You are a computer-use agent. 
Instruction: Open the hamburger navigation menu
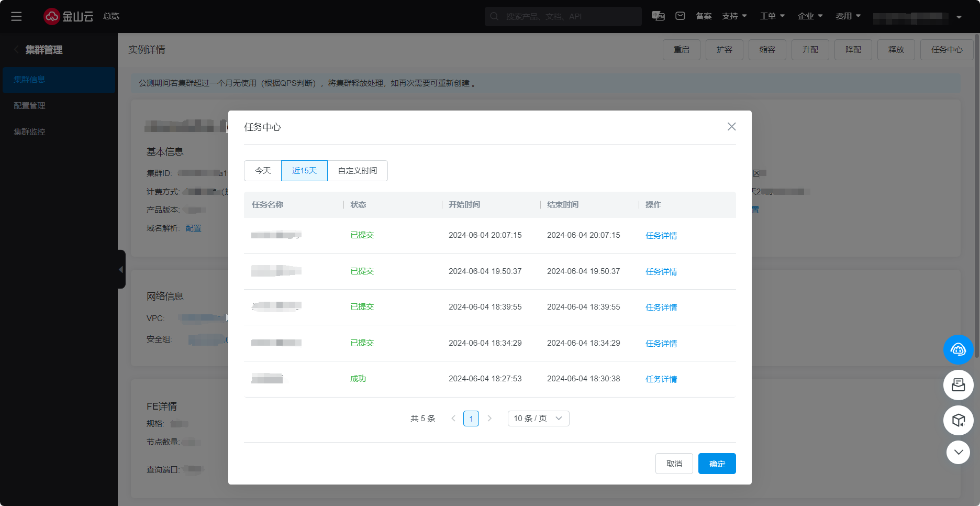click(x=16, y=16)
